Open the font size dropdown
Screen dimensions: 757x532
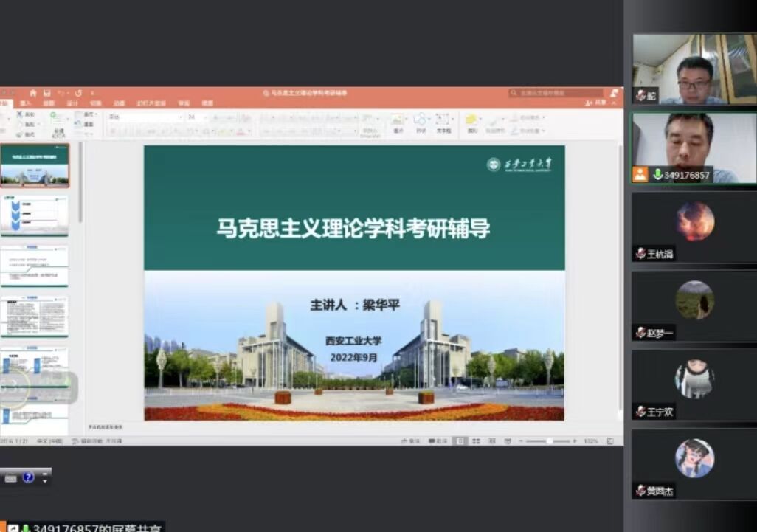196,117
